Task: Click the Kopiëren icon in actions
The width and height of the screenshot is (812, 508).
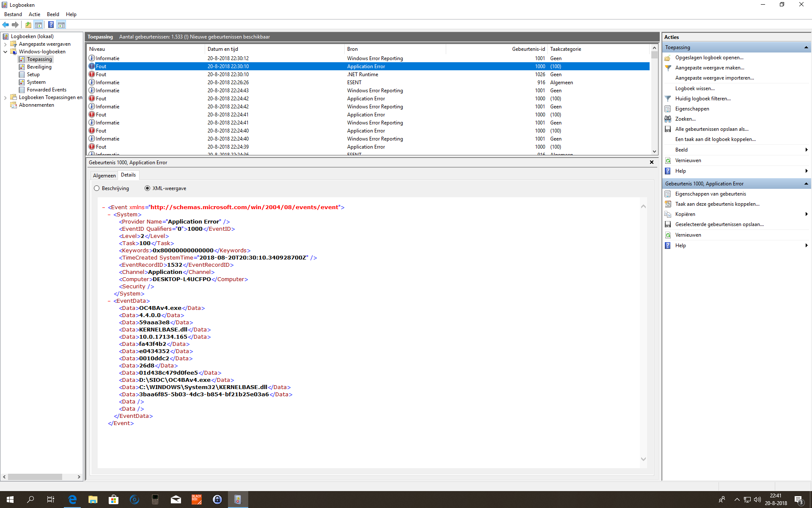Action: pos(668,214)
